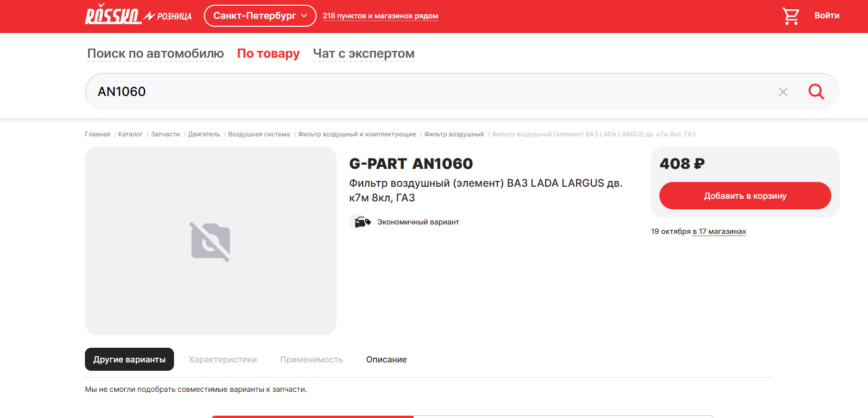The height and width of the screenshot is (418, 868).
Task: Go to Каталог breadcrumb
Action: coord(131,134)
